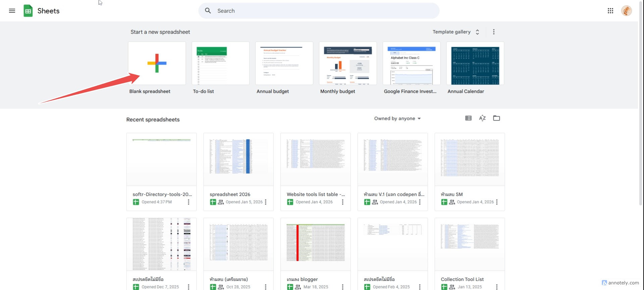Open the AZ sort options icon
The image size is (644, 290).
pos(482,118)
